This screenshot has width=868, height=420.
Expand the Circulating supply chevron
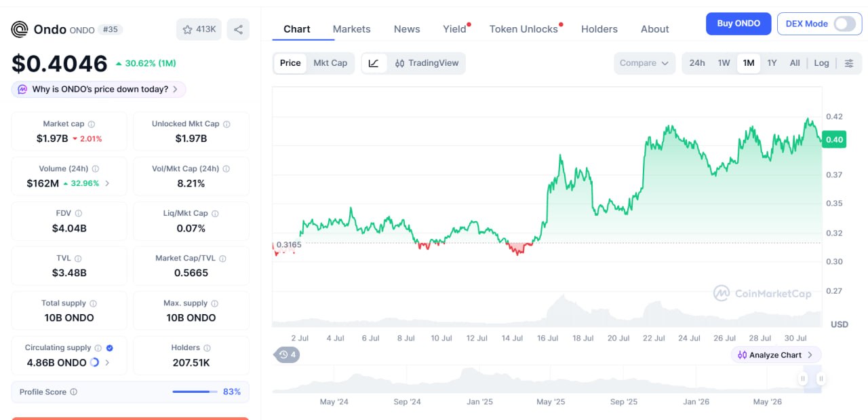[107, 362]
